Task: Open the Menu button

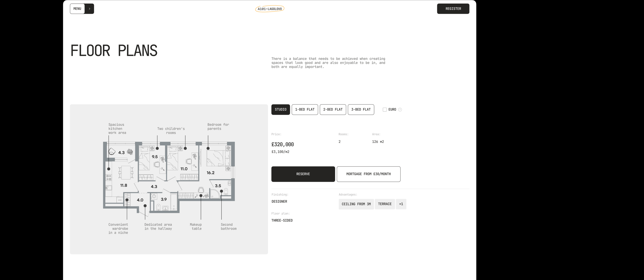Action: (77, 9)
